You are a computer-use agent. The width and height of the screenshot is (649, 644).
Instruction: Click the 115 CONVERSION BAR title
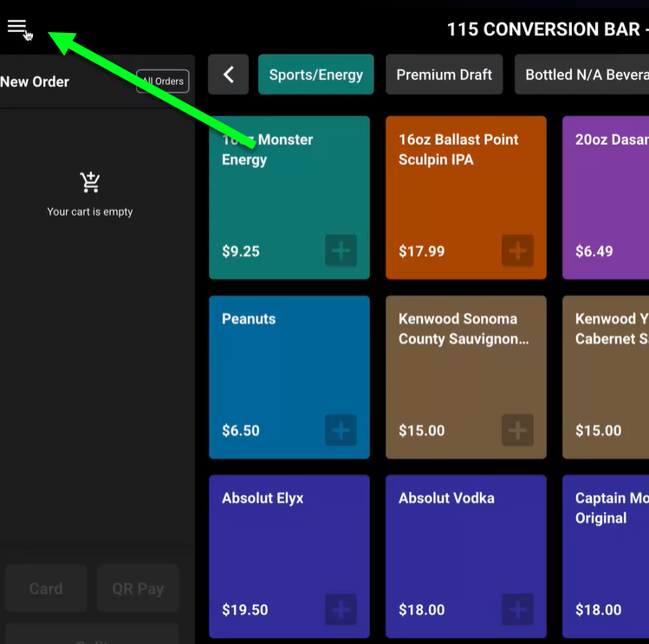point(548,29)
